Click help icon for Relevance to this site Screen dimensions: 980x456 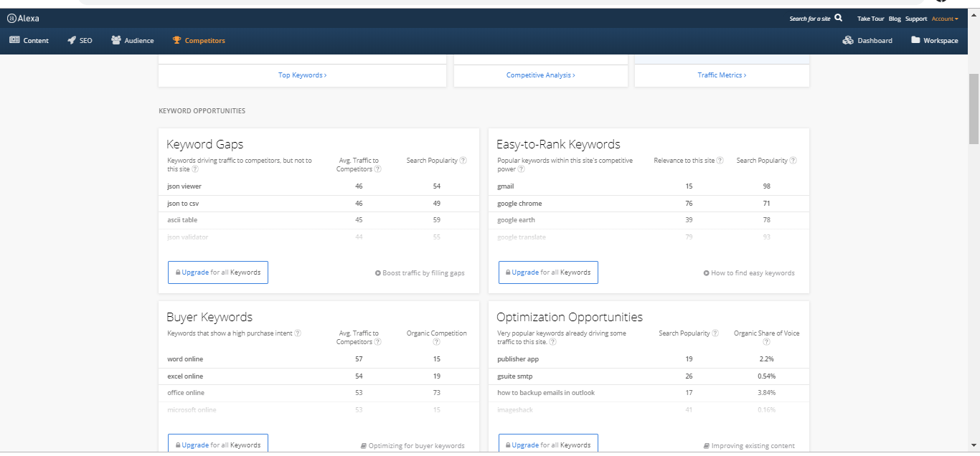tap(720, 161)
